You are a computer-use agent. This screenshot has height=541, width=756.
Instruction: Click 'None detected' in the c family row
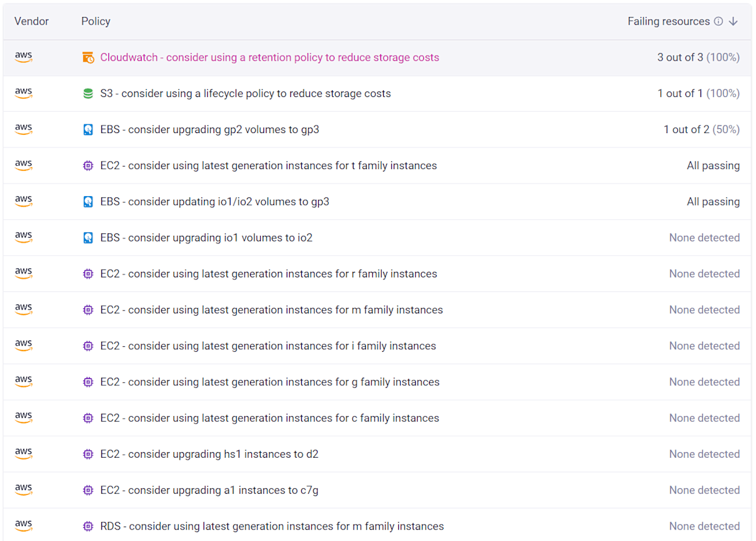pos(704,417)
